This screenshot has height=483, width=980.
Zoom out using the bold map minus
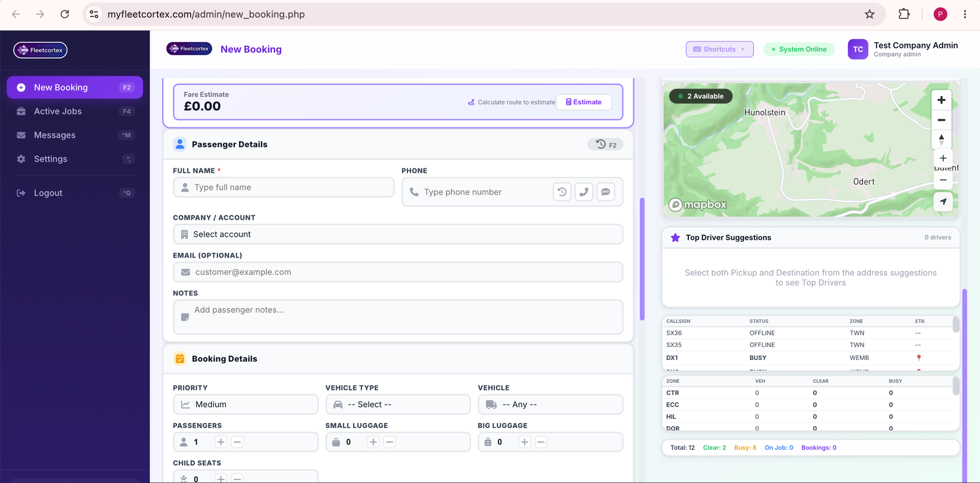click(x=941, y=120)
